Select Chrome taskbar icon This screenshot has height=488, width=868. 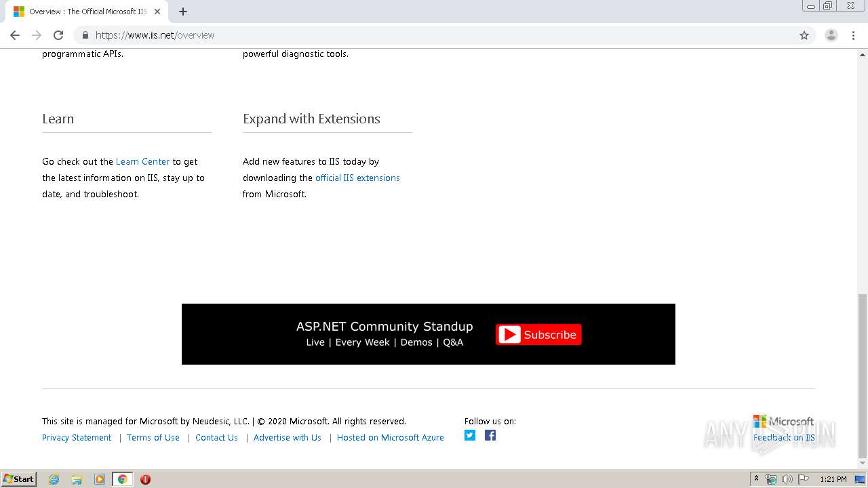point(122,479)
